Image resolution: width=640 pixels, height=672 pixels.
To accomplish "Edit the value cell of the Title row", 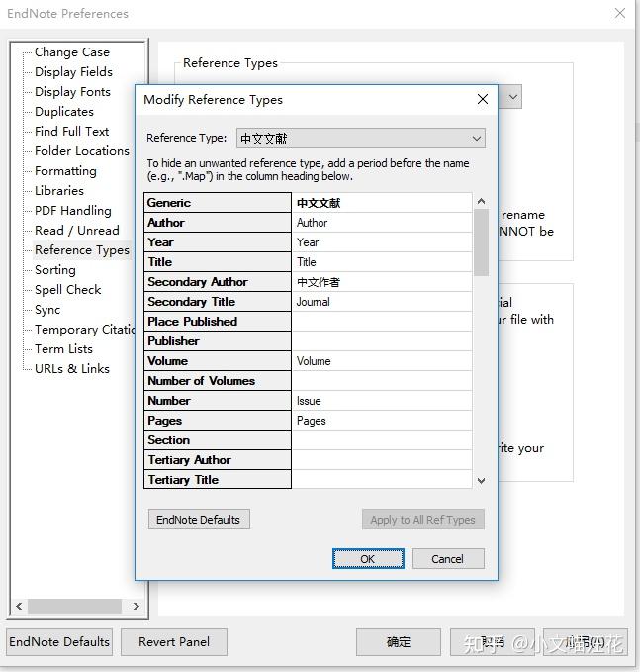I will (x=382, y=262).
